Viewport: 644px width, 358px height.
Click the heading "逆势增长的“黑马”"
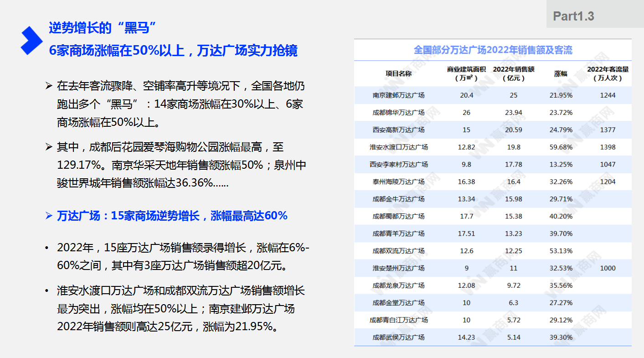click(103, 28)
